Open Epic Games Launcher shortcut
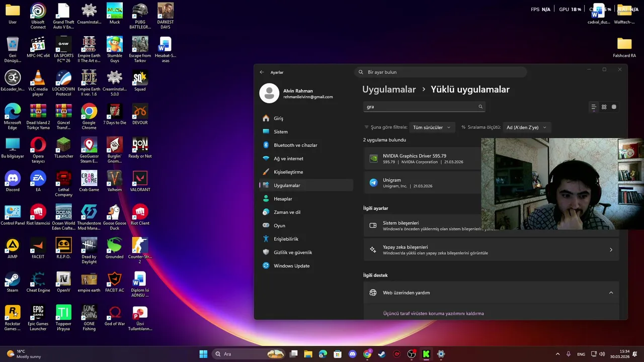The height and width of the screenshot is (362, 644). [38, 318]
